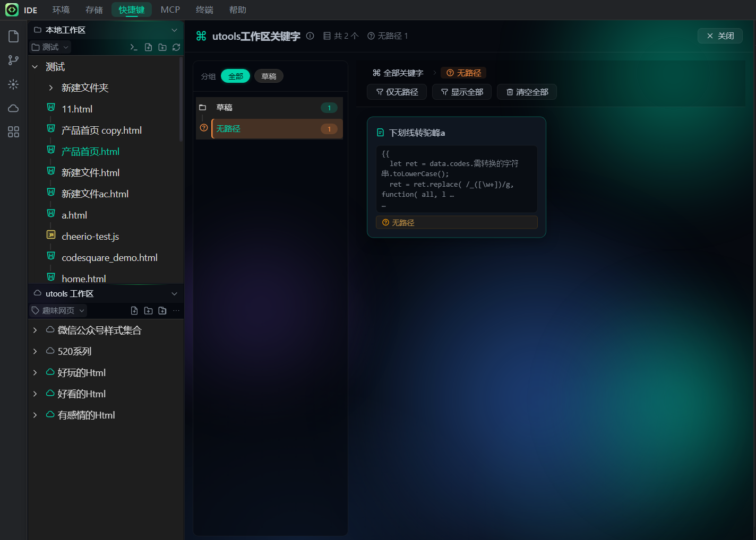756x540 pixels.
Task: Open the four-squares grid view in the activity bar
Action: pos(13,132)
